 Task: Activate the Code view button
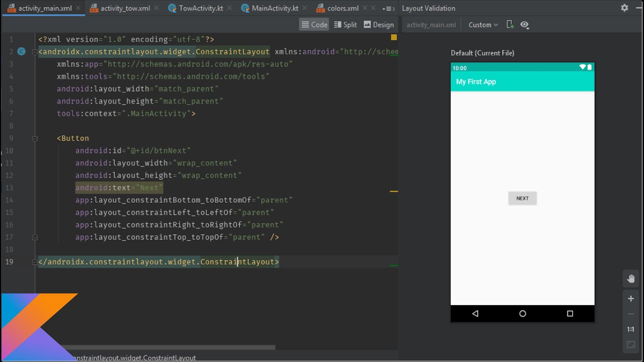[x=313, y=24]
